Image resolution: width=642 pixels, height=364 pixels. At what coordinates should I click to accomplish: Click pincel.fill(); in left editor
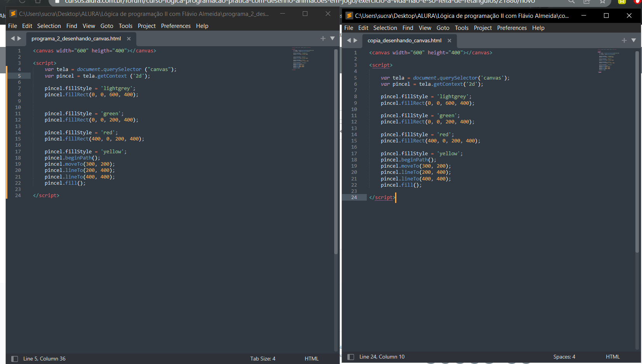click(65, 183)
